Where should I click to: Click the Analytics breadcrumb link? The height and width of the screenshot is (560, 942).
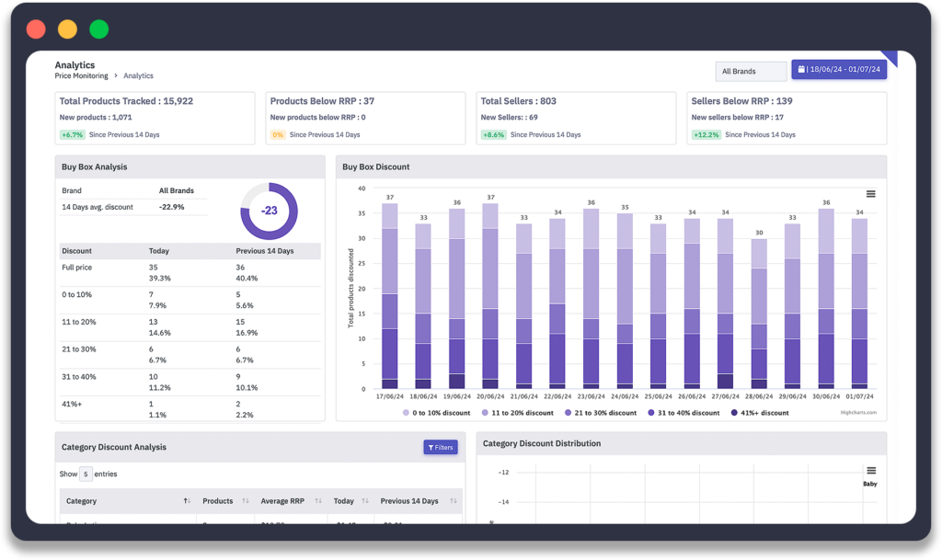coord(138,75)
